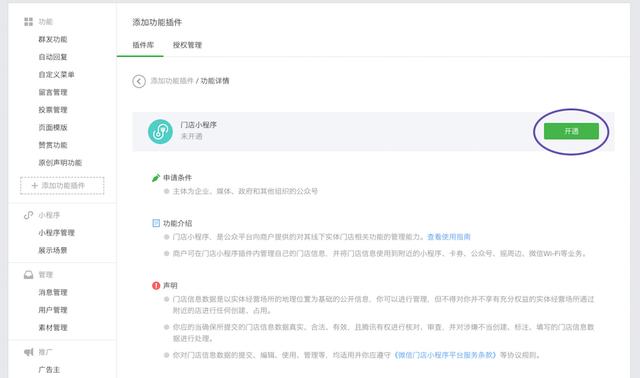Click the back arrow circle icon

coord(139,81)
